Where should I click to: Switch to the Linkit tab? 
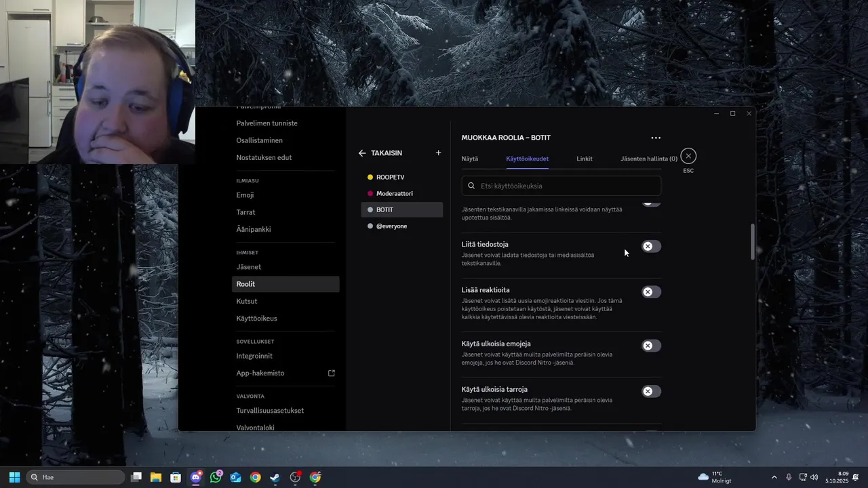click(585, 159)
